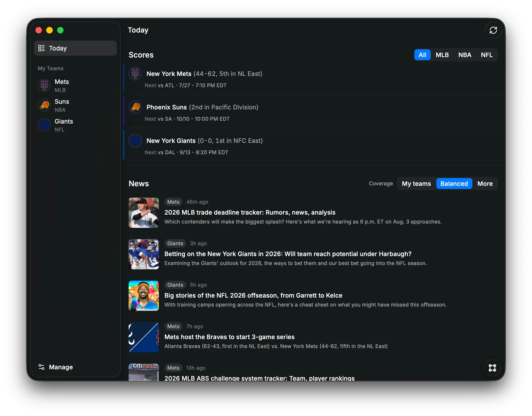Screen dimensions: 532x416
Task: Open the Betting on the New York Giants article
Action: (288, 254)
